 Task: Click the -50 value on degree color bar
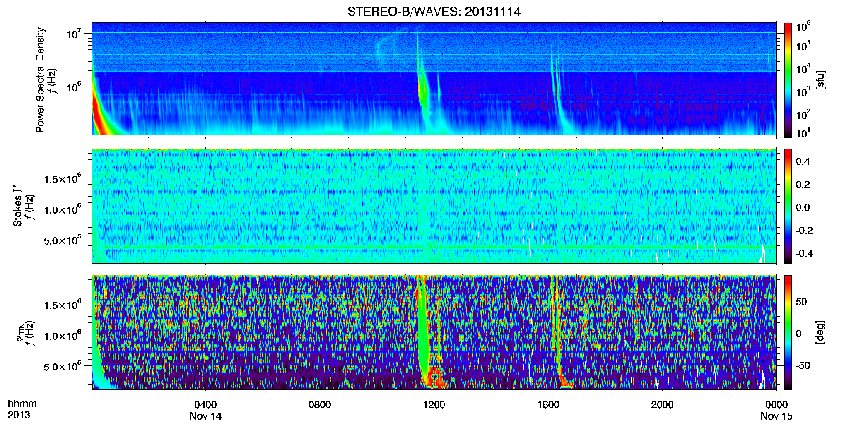click(803, 365)
